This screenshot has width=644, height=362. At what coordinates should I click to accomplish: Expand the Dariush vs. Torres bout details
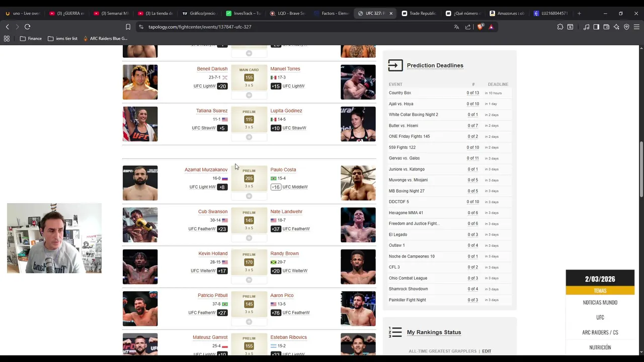[249, 95]
